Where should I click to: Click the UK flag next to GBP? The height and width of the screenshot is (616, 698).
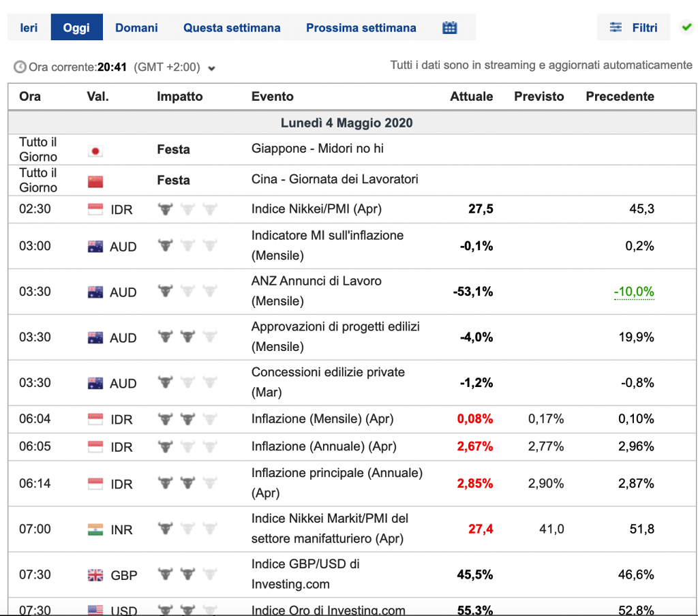point(95,575)
